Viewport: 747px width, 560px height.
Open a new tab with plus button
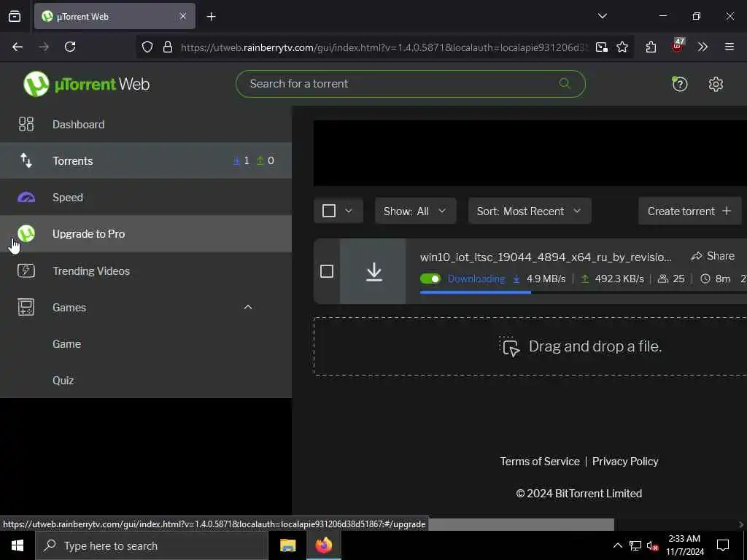point(211,17)
